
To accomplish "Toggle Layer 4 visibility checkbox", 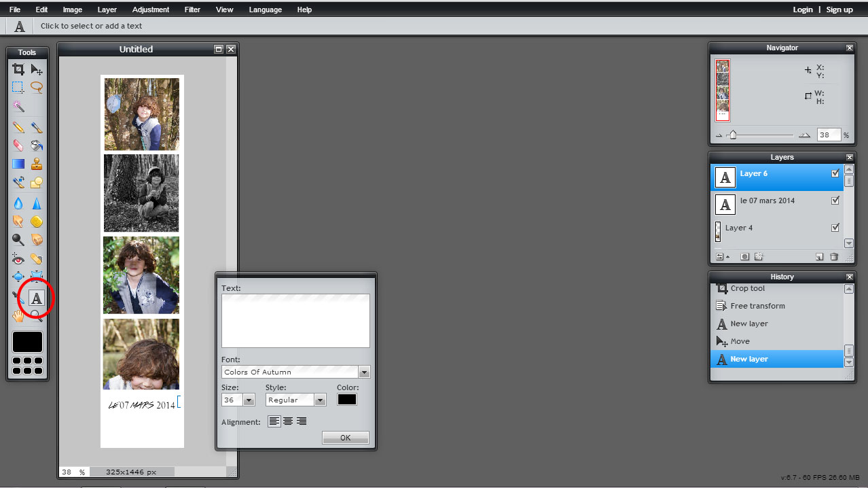I will click(x=835, y=228).
